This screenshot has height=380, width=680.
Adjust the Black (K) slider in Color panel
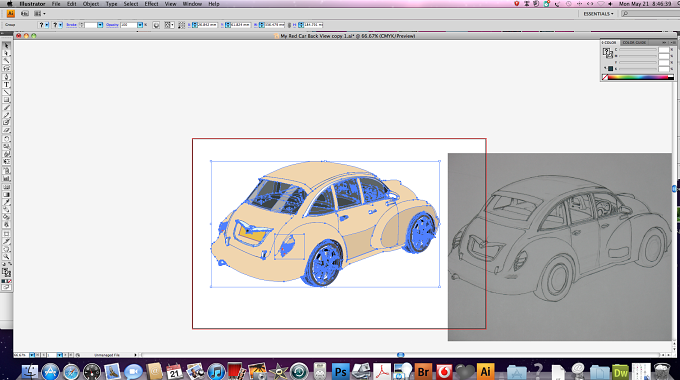(638, 69)
